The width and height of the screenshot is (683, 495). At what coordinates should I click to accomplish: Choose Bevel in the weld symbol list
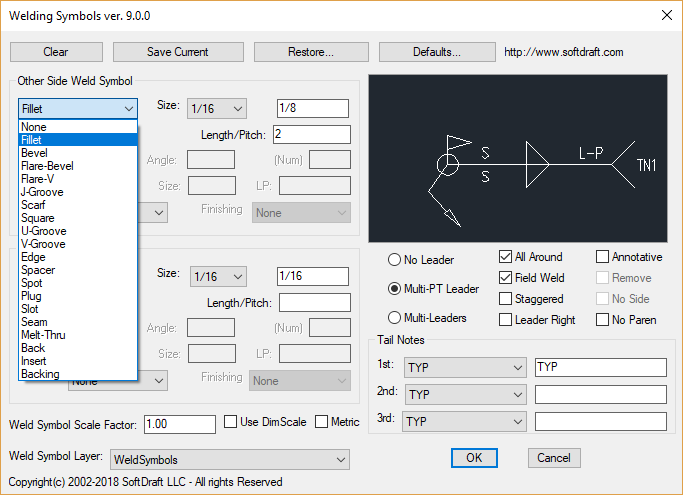[x=78, y=153]
